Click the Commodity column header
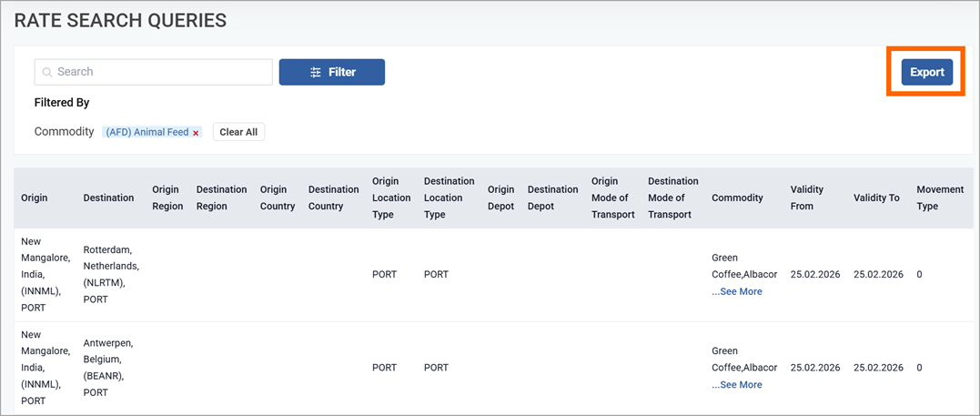Viewport: 980px width, 416px height. pos(737,198)
